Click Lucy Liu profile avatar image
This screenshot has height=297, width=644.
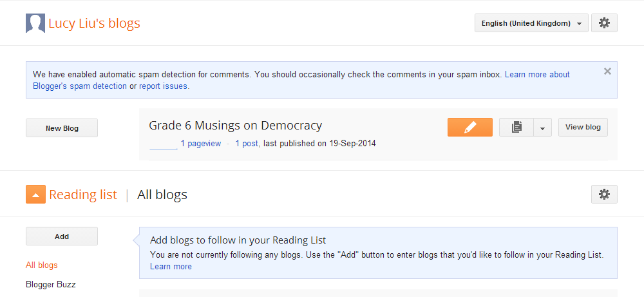click(x=35, y=23)
